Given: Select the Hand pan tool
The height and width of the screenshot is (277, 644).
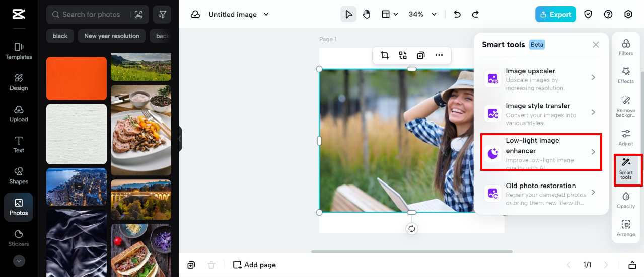Looking at the screenshot, I should click(x=367, y=14).
